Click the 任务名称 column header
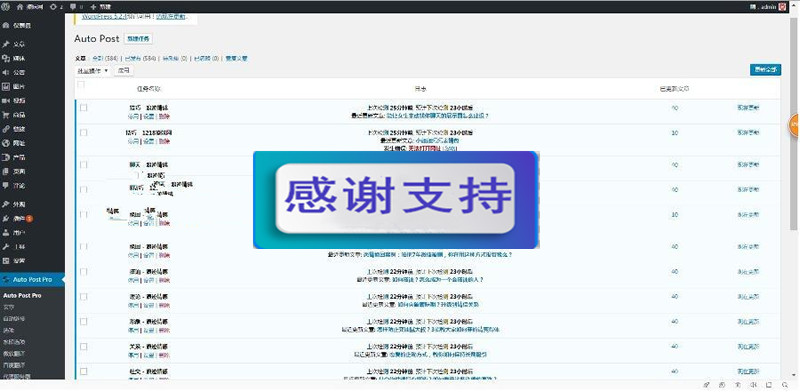The height and width of the screenshot is (392, 800). [148, 89]
